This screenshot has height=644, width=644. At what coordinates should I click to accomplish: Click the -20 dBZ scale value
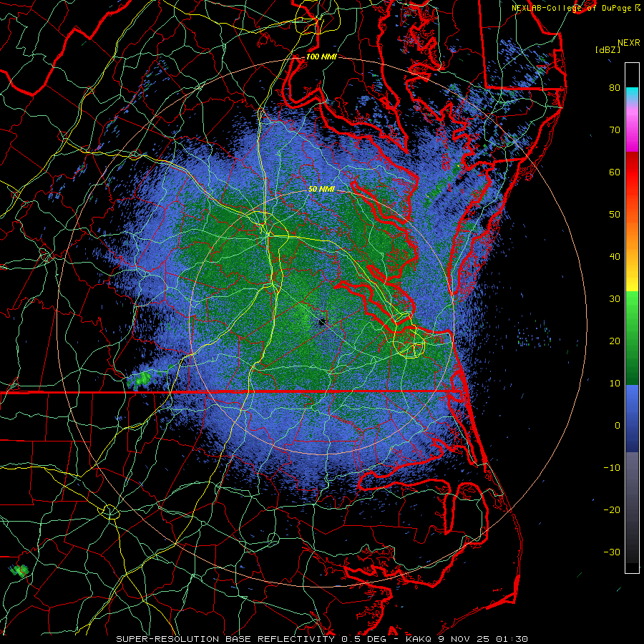pos(612,510)
